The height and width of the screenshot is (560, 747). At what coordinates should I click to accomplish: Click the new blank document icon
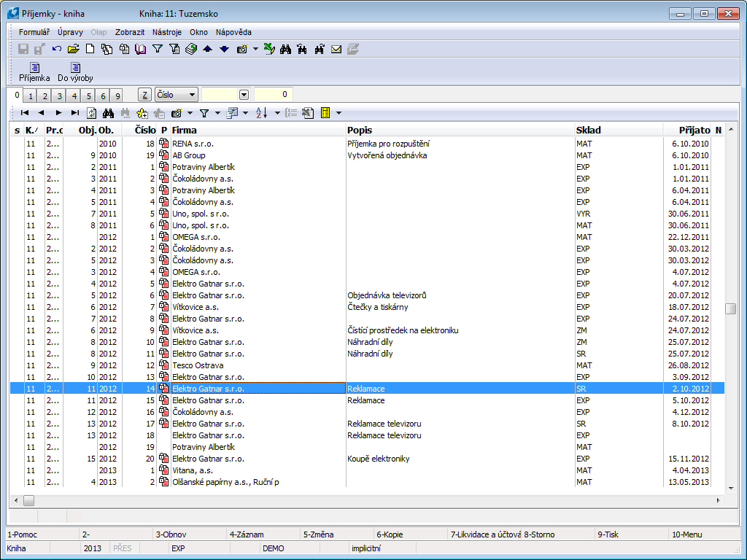[90, 50]
